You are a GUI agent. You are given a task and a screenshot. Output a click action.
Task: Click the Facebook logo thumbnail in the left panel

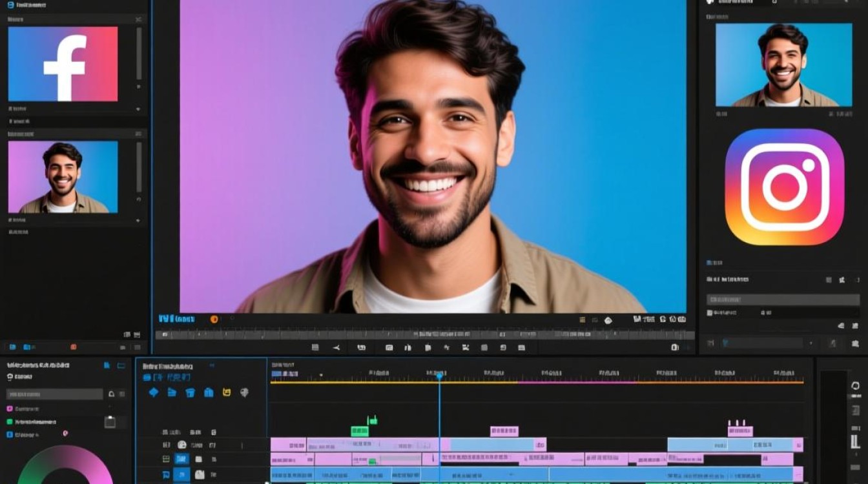63,64
